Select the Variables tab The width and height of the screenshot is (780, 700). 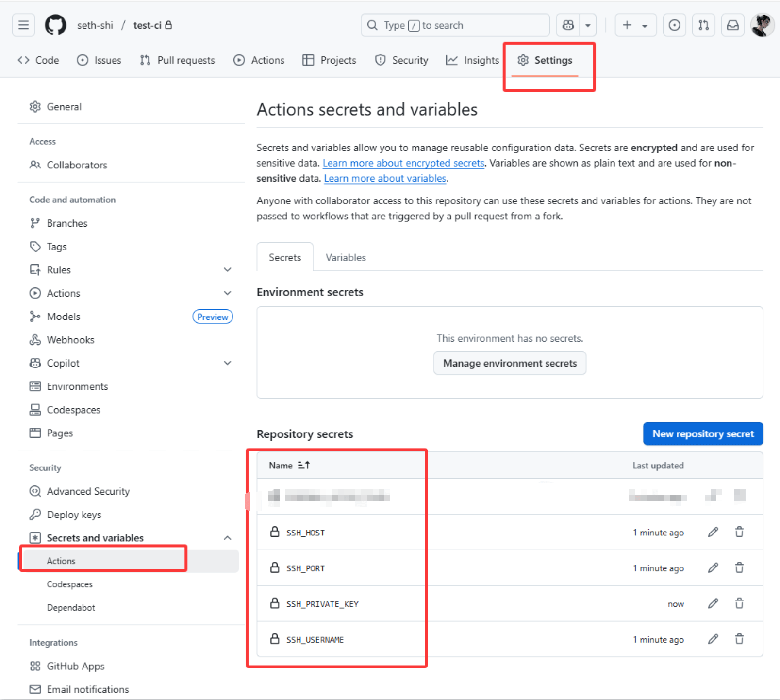click(346, 257)
